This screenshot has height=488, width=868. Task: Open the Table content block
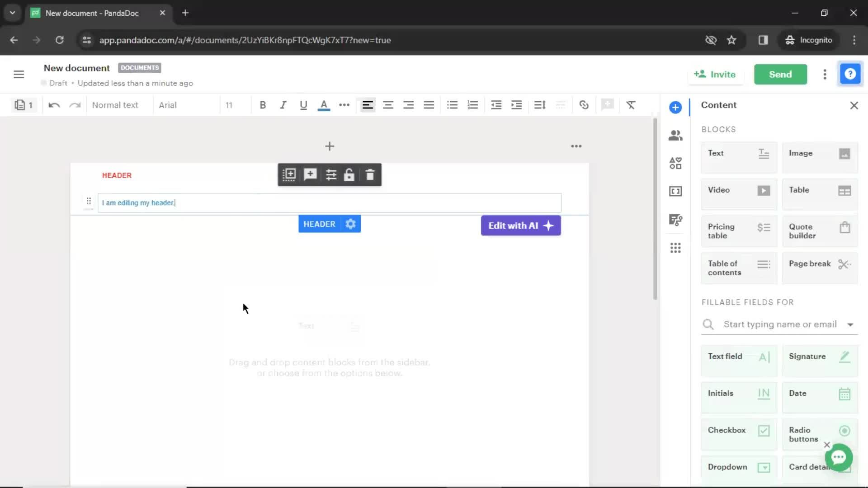(821, 190)
